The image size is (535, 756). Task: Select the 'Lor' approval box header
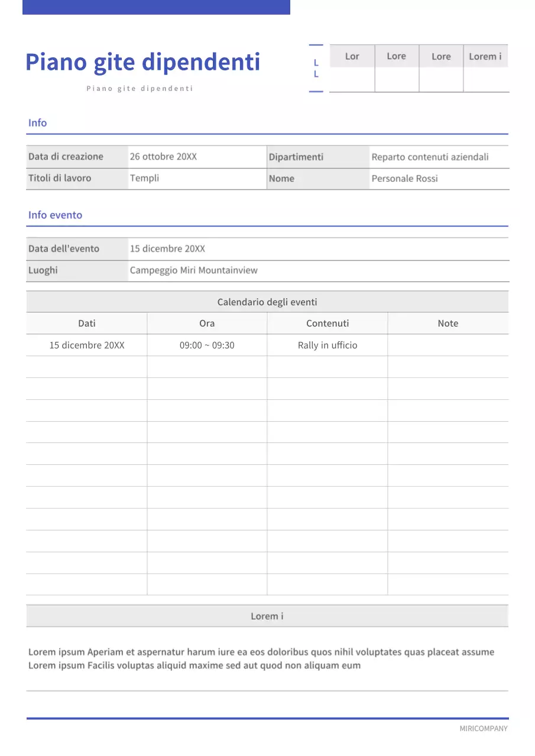pyautogui.click(x=352, y=57)
